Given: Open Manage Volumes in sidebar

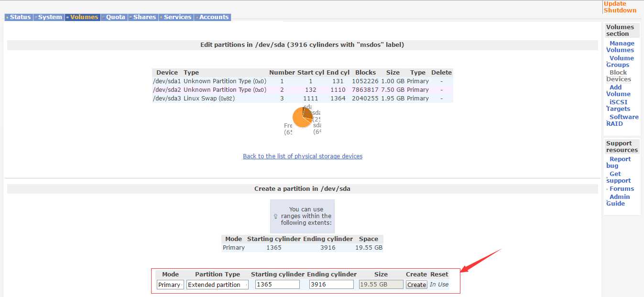Looking at the screenshot, I should [621, 47].
